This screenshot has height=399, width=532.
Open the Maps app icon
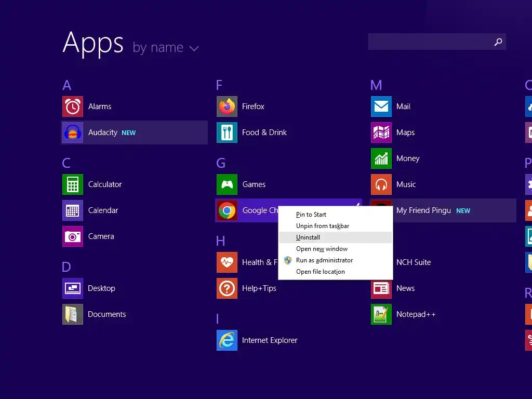(x=381, y=132)
